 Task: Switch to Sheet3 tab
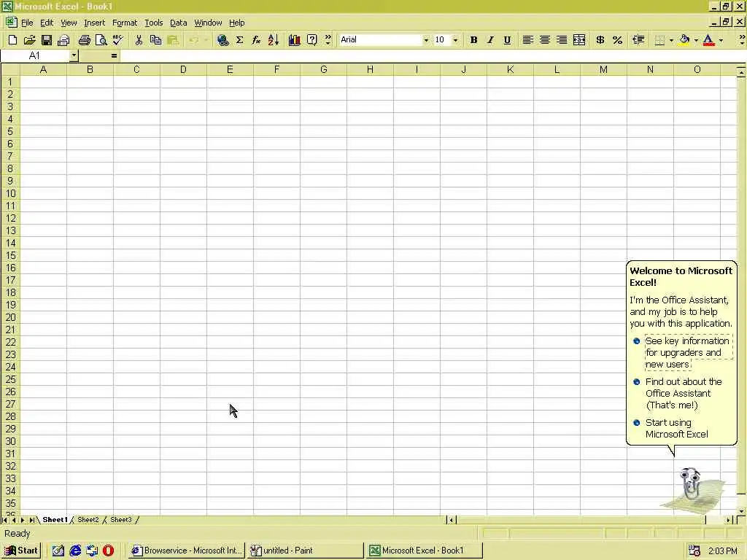point(121,519)
